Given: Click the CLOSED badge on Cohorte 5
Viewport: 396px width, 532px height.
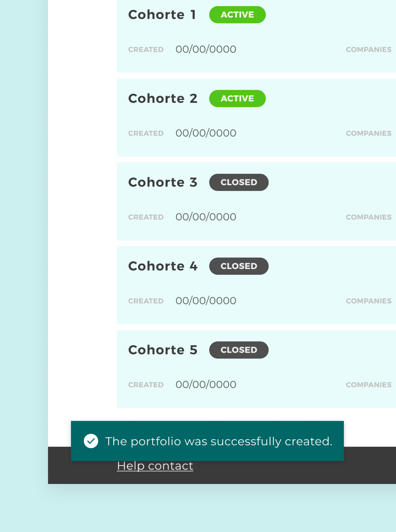Looking at the screenshot, I should [239, 350].
